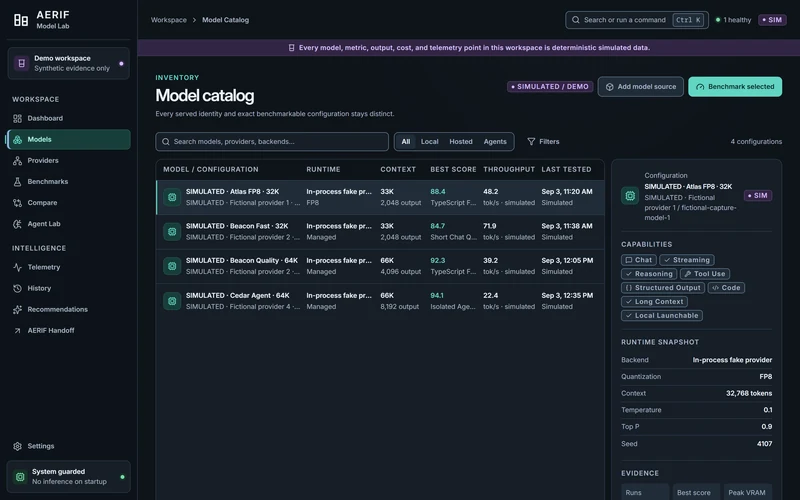Click the Code capability tag
This screenshot has width=800, height=500.
click(726, 288)
